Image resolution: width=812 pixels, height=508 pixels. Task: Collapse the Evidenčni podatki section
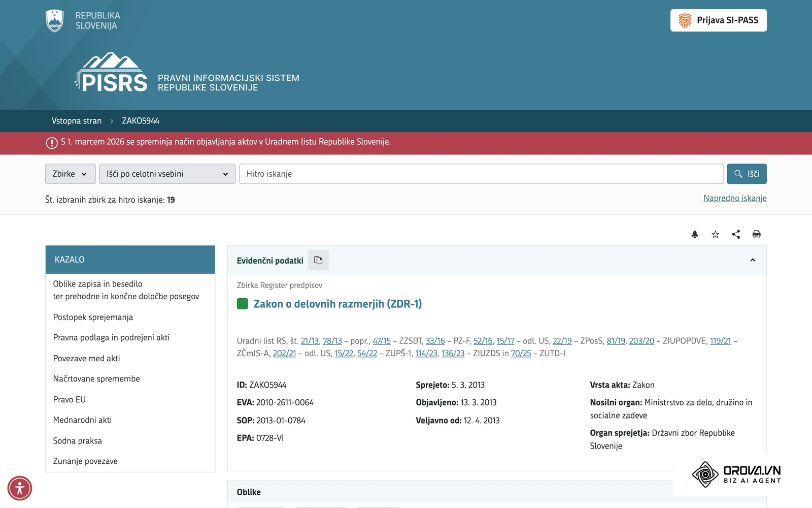click(x=753, y=260)
